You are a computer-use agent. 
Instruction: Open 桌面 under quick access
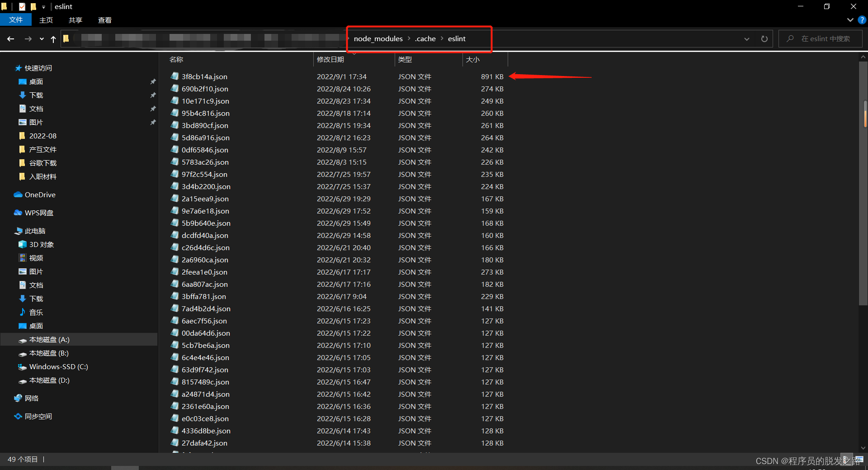tap(36, 82)
